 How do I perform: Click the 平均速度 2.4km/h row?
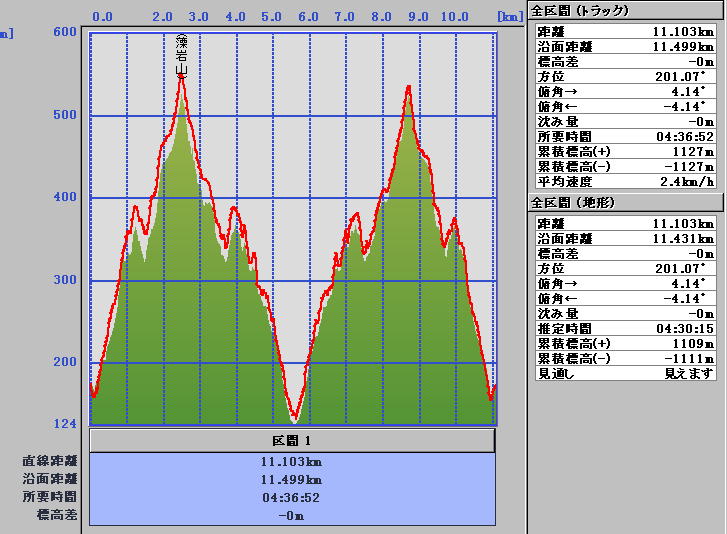click(x=625, y=181)
